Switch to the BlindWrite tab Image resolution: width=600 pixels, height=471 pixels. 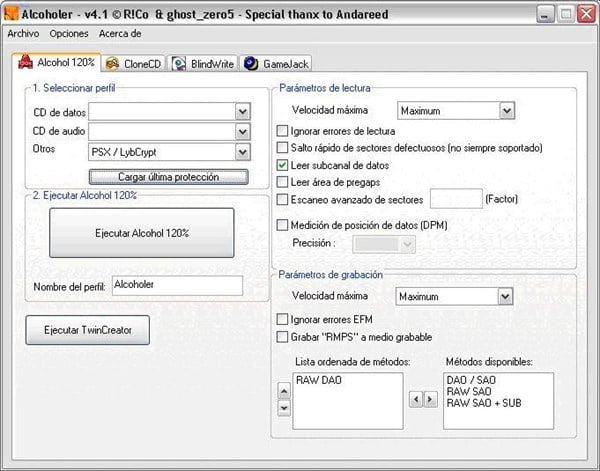tap(203, 64)
